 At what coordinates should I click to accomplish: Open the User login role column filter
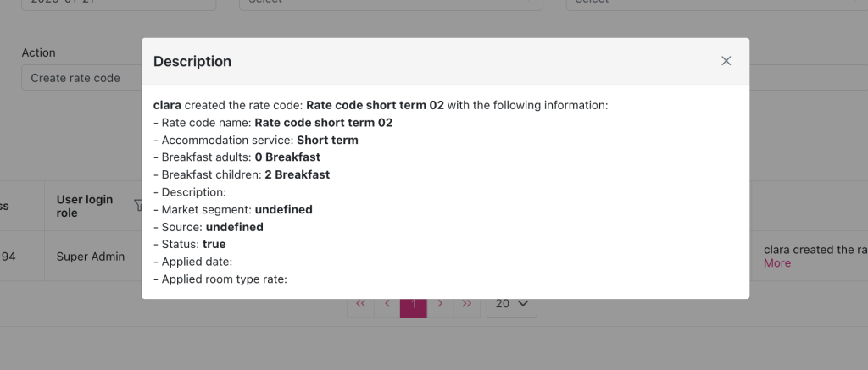(x=137, y=205)
